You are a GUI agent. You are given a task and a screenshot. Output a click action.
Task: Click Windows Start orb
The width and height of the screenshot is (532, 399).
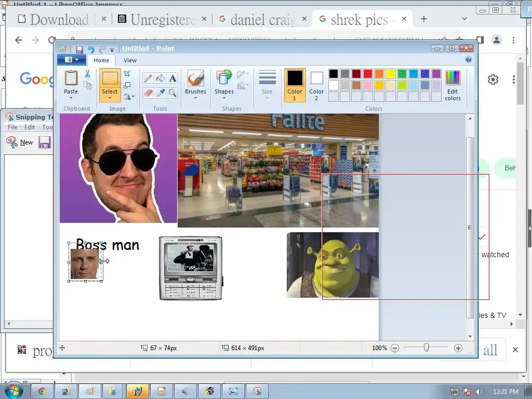click(x=14, y=391)
